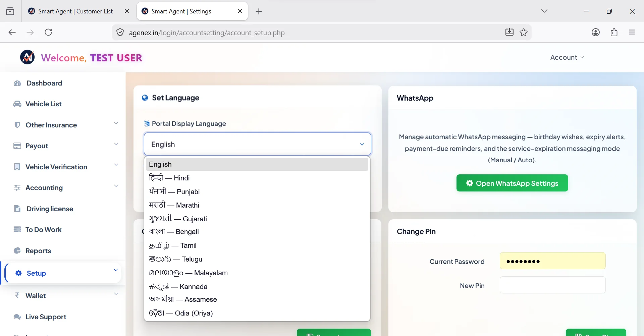Expand the Vehicle Verification submenu chevron
Screen dimensions: 644x336
[116, 165]
